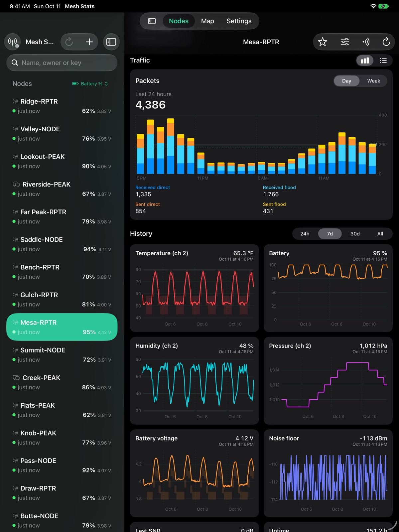Refresh the node list in sidebar
Viewport: 399px width, 532px height.
click(69, 42)
